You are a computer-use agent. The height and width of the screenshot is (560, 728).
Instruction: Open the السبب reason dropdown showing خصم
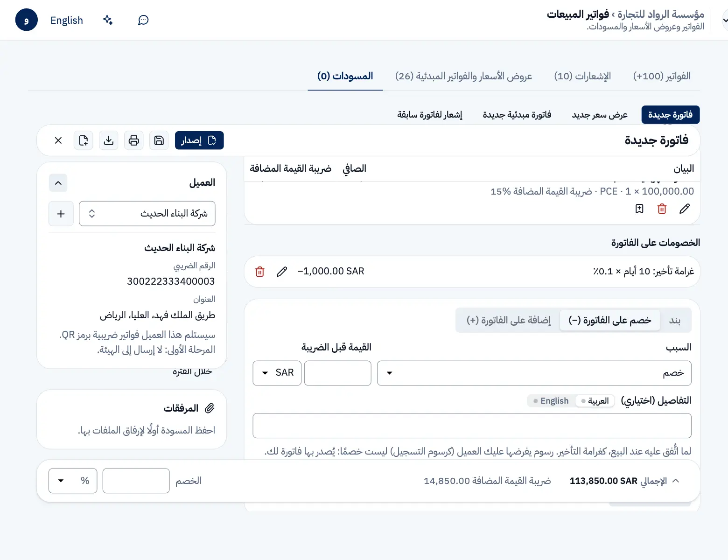coord(534,373)
